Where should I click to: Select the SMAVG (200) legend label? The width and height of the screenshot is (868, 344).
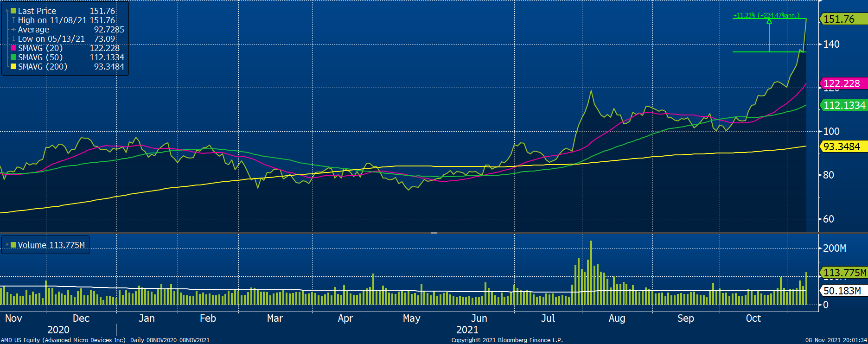(x=43, y=66)
